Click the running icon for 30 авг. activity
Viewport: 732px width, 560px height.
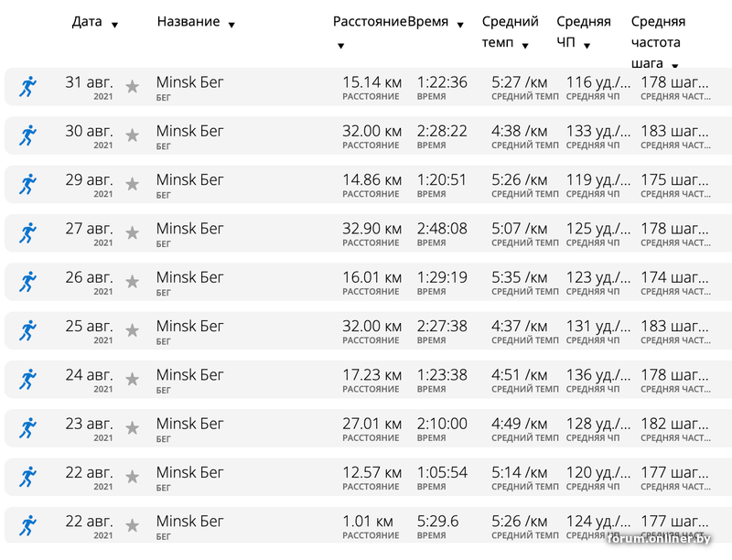[28, 135]
